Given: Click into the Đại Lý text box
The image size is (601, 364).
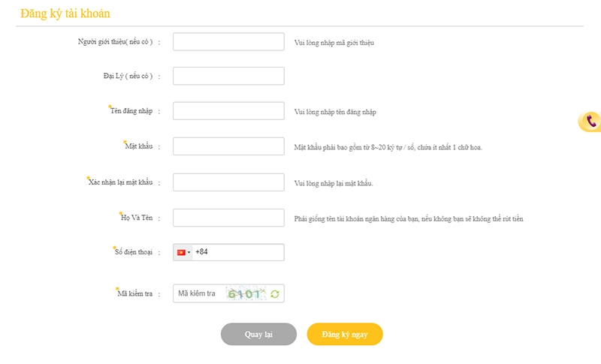Looking at the screenshot, I should click(x=228, y=76).
